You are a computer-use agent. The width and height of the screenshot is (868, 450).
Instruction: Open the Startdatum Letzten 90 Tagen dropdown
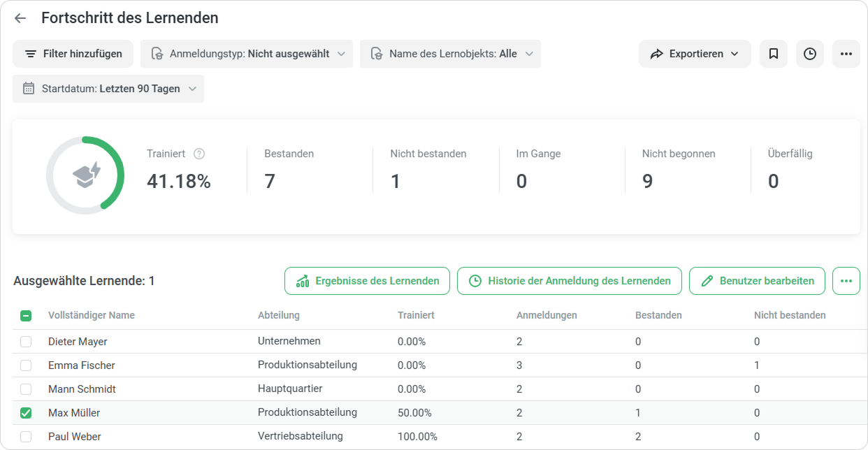click(108, 89)
